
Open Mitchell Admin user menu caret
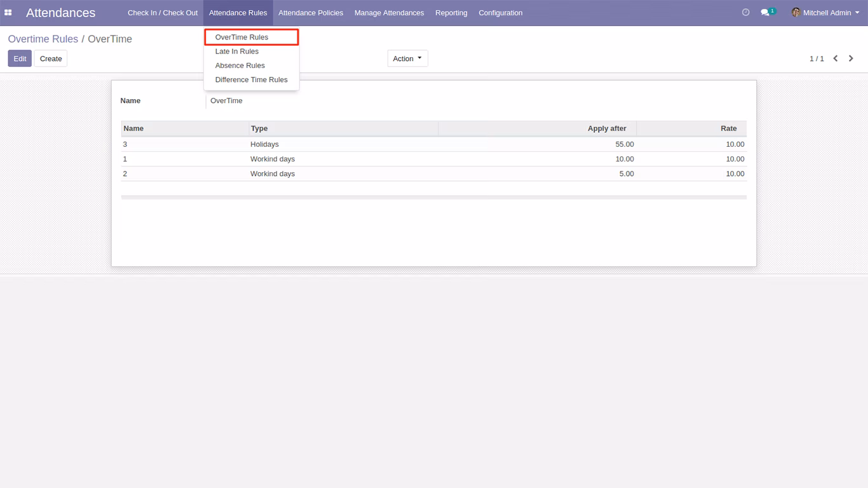pos(857,13)
